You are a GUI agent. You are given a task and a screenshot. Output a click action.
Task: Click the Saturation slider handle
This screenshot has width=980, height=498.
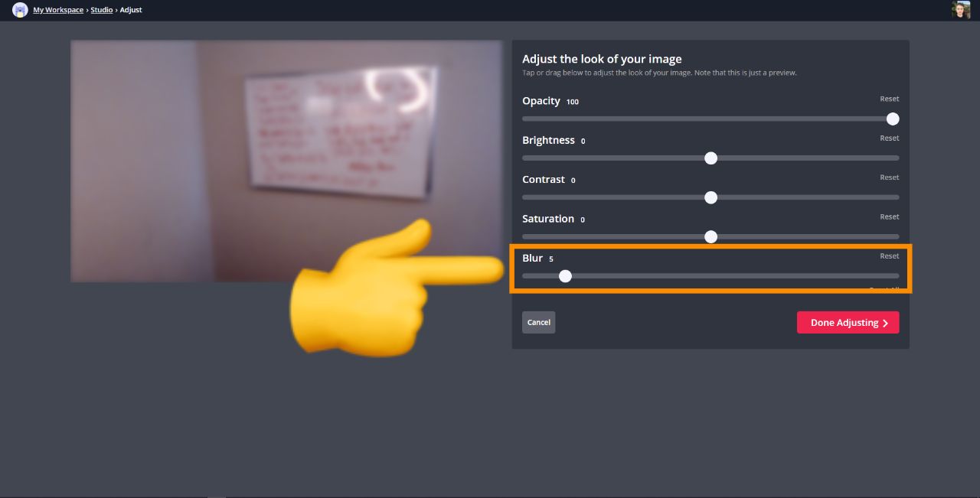pos(710,236)
